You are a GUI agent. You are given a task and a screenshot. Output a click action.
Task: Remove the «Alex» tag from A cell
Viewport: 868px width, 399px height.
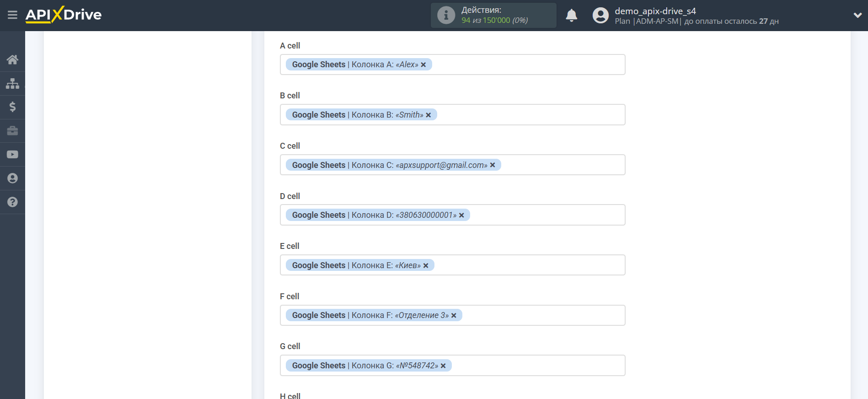[x=423, y=65]
